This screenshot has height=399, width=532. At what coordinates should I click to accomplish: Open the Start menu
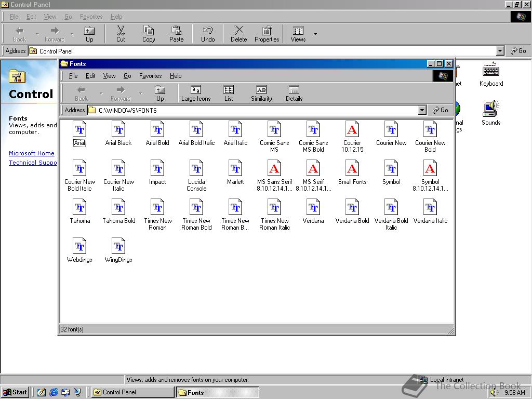pyautogui.click(x=15, y=392)
